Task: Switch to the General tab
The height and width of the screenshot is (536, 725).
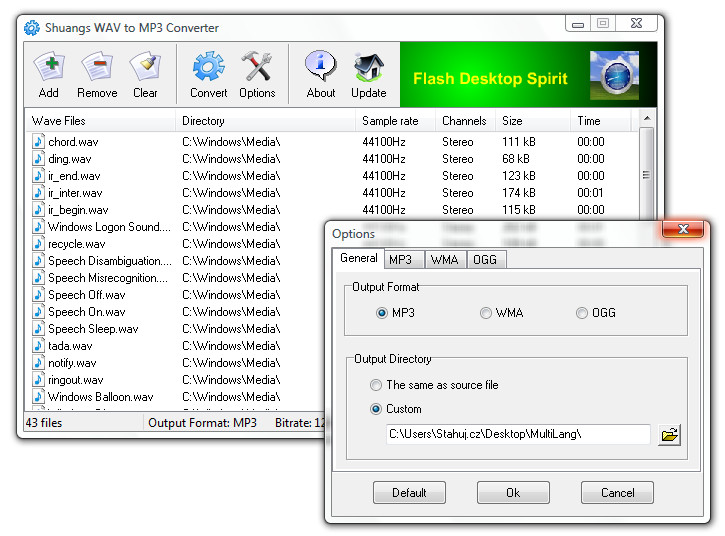Action: pos(358,258)
